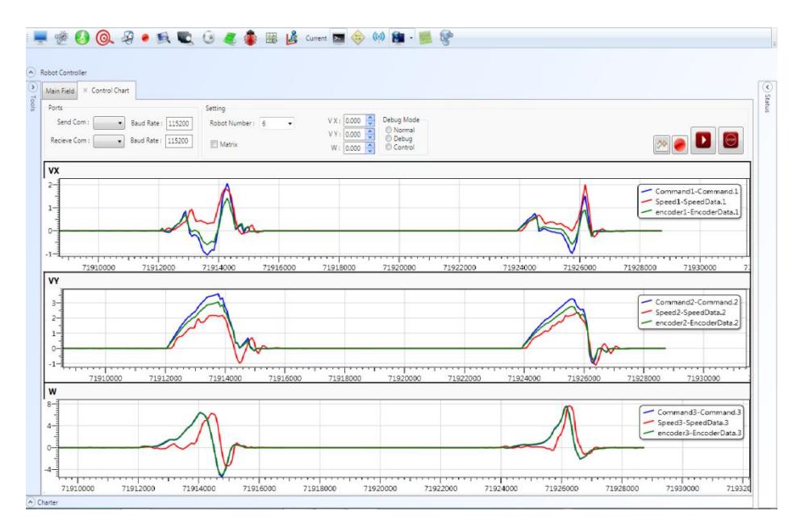Image resolution: width=796 pixels, height=532 pixels.
Task: Click the red stop button
Action: click(731, 140)
